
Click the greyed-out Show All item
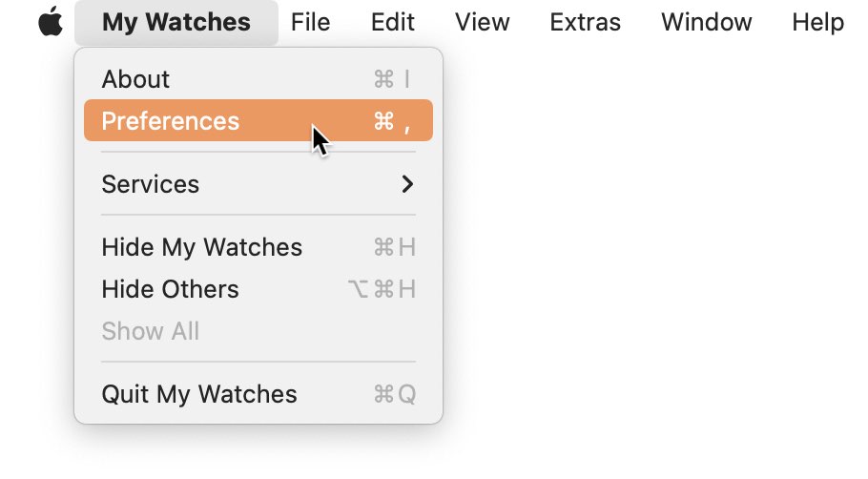tap(258, 331)
